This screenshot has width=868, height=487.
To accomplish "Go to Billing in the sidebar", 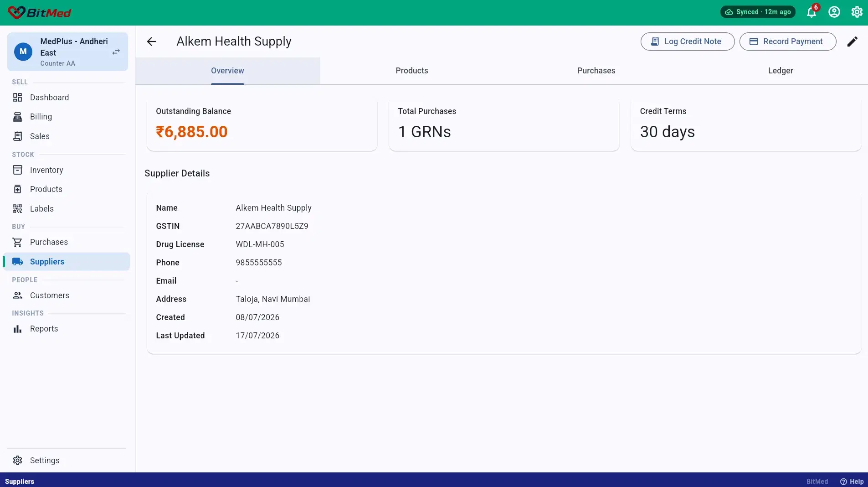I will [x=67, y=117].
